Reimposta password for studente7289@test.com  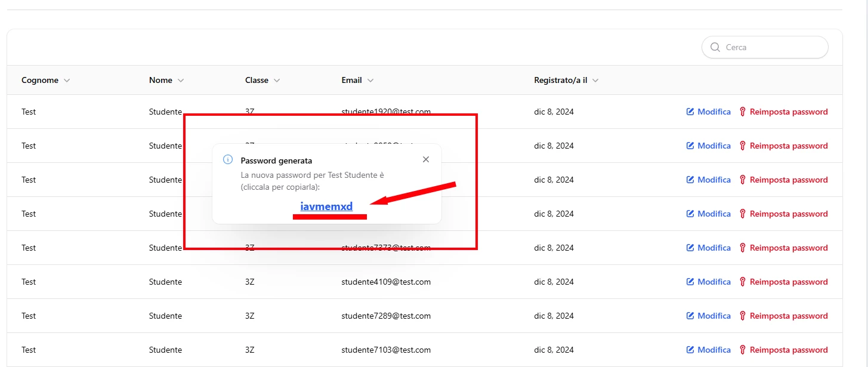pyautogui.click(x=783, y=316)
